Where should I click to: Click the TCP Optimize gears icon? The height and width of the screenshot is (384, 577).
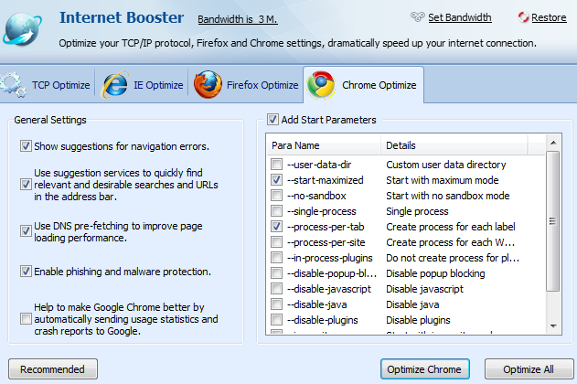(13, 85)
